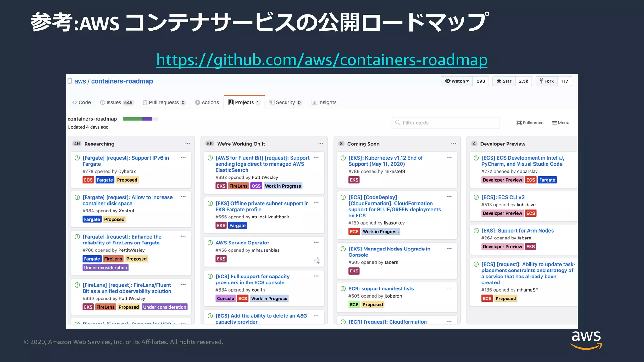Click the Code tab brackets icon
The height and width of the screenshot is (362, 644).
(75, 102)
